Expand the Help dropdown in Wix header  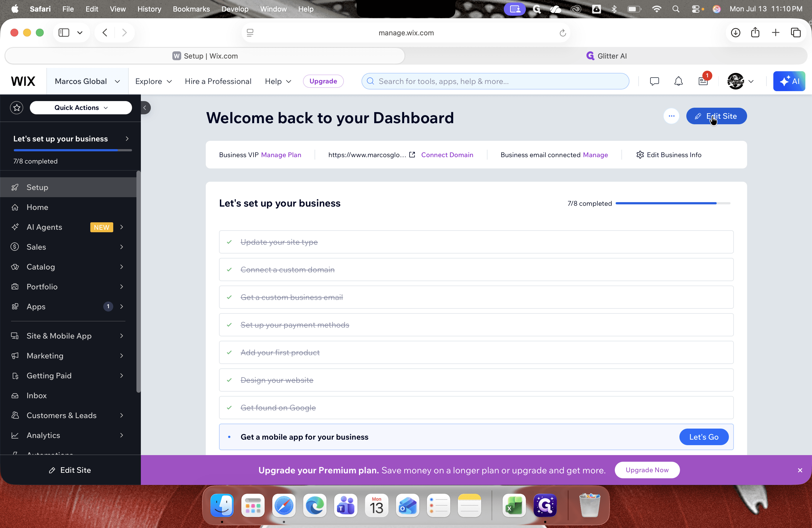coord(278,81)
